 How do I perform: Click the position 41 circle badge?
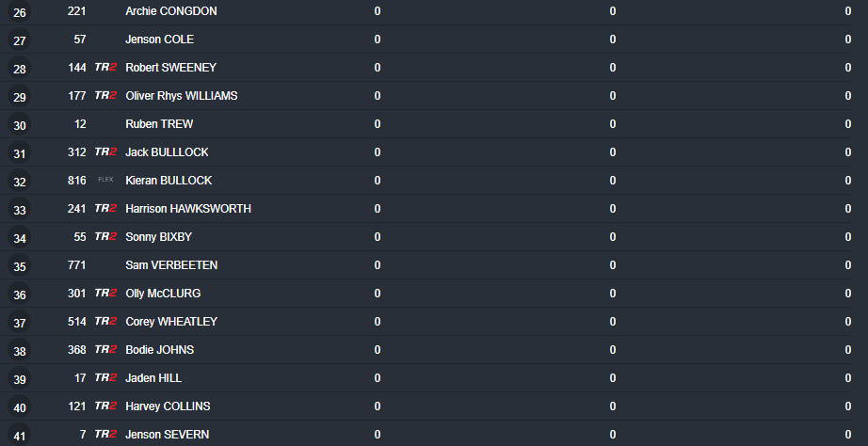(x=20, y=436)
